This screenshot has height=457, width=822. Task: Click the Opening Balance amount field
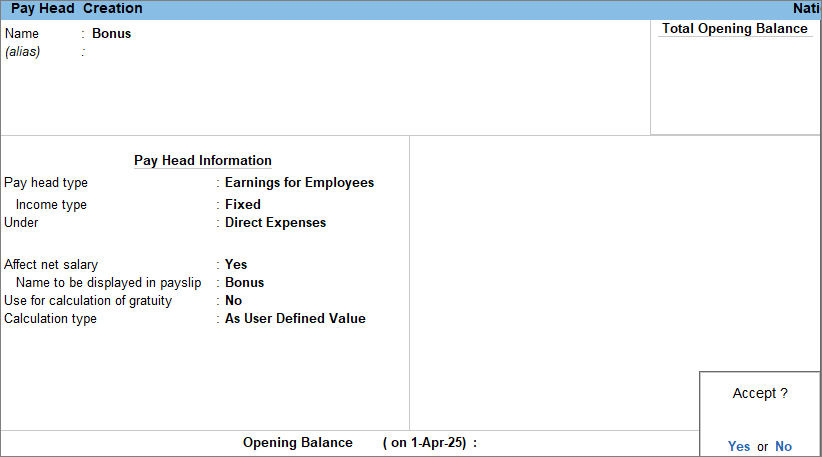[x=580, y=443]
